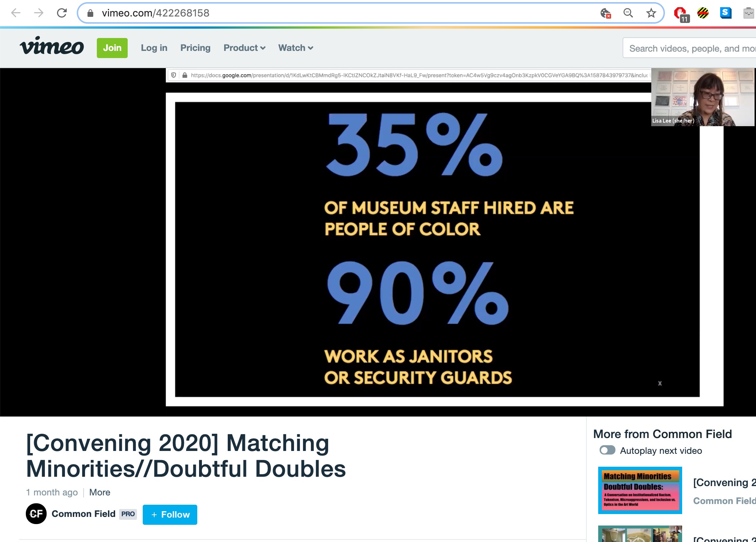Open the red extension with 11 badge
756x542 pixels.
coord(680,14)
